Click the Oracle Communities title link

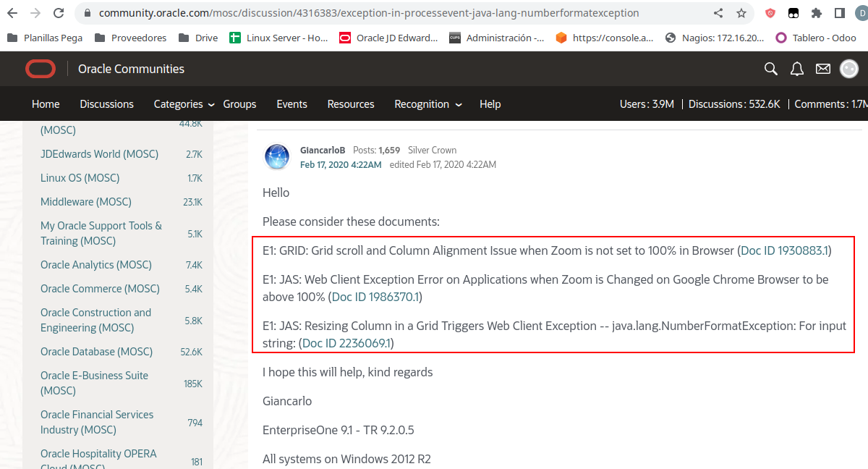tap(131, 69)
